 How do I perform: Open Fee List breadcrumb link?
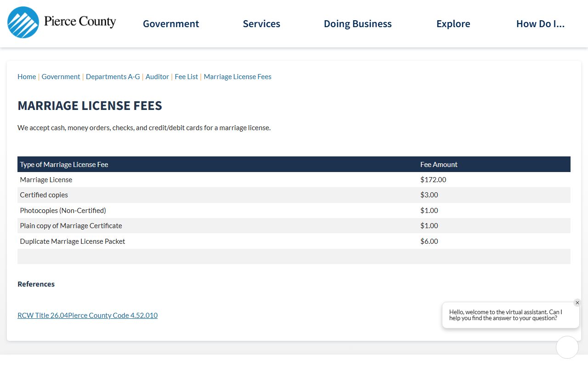(x=187, y=77)
